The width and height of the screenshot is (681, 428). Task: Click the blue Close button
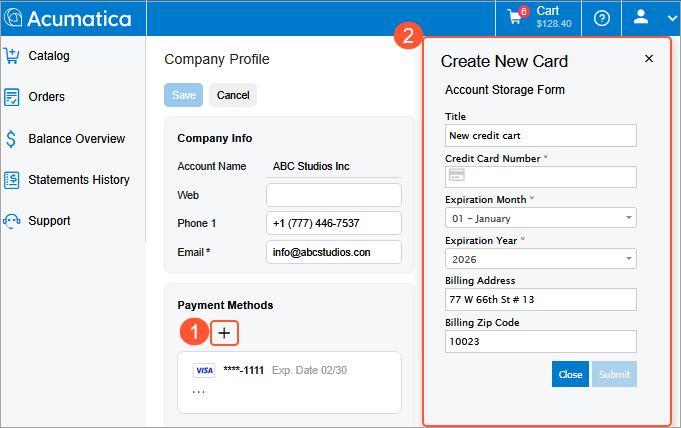click(x=570, y=374)
